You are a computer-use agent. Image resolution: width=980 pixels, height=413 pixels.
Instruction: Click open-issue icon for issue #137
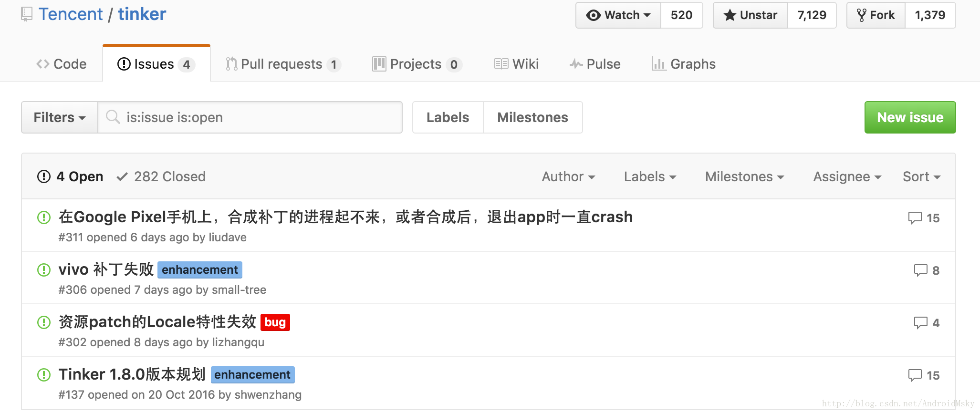pos(44,375)
